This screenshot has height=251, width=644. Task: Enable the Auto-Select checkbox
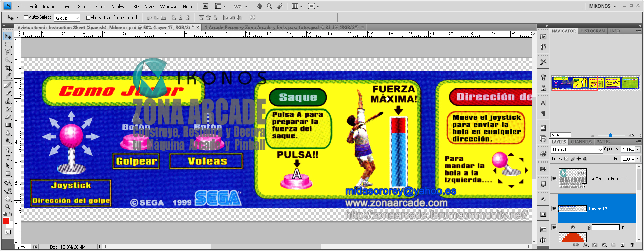(26, 18)
